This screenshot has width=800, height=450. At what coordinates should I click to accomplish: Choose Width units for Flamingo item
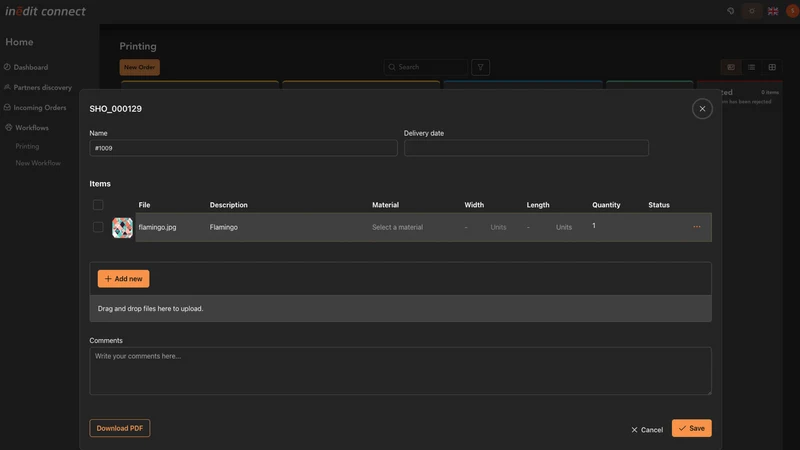click(498, 227)
